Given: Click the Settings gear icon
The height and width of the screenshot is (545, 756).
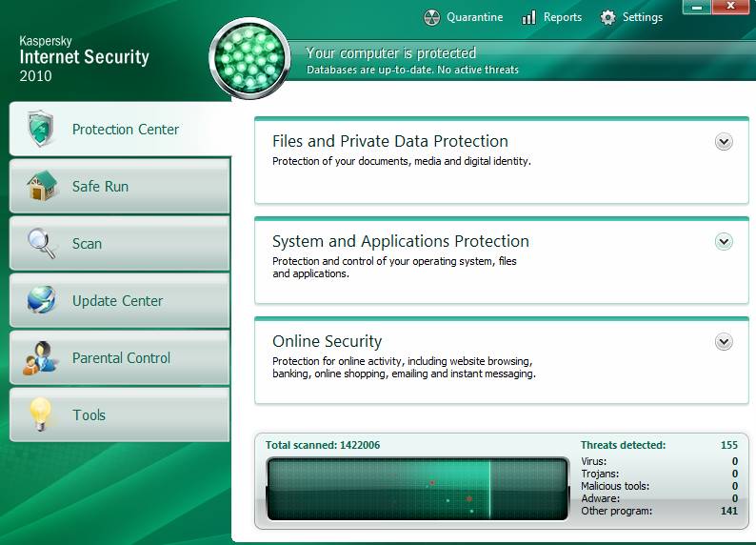Looking at the screenshot, I should 607,18.
